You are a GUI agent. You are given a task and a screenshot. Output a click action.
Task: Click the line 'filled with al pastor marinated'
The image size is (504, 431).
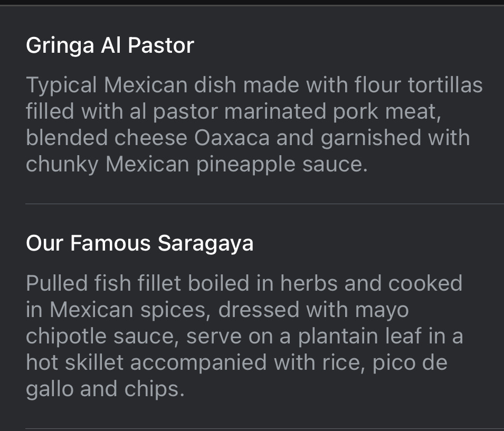point(233,111)
